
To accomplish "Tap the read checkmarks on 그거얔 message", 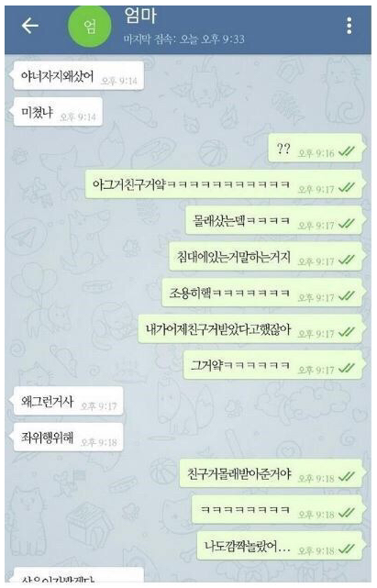I will [346, 368].
